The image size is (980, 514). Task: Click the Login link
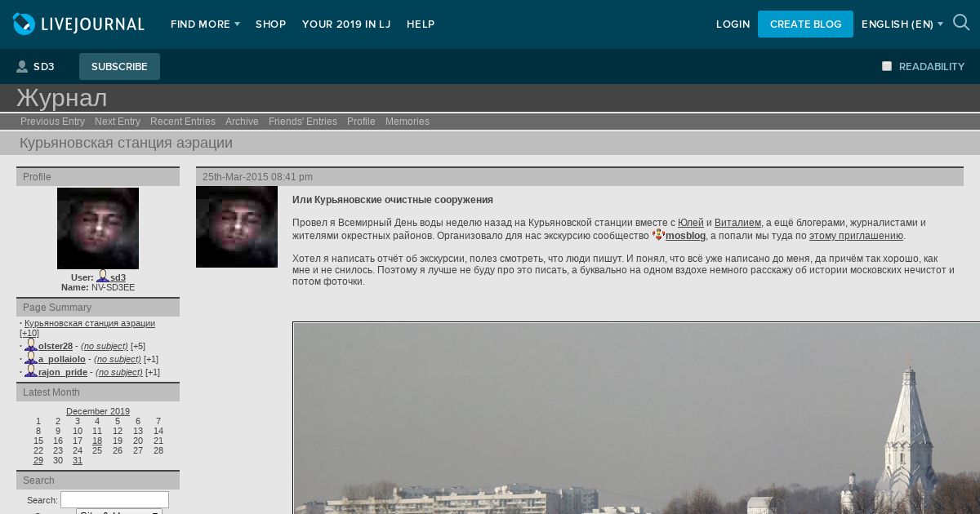coord(733,24)
